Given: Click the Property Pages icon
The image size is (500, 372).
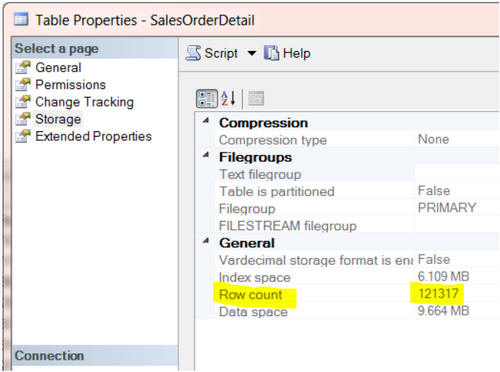Looking at the screenshot, I should (256, 98).
